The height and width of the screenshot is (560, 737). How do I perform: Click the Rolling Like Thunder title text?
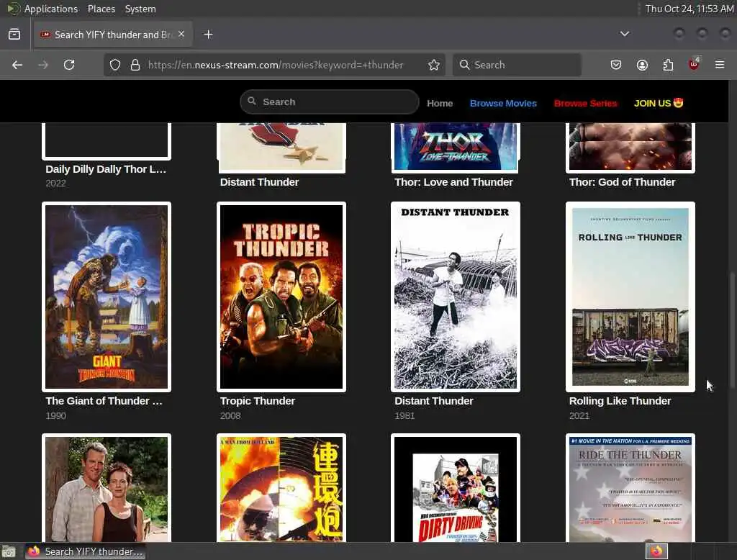coord(620,401)
